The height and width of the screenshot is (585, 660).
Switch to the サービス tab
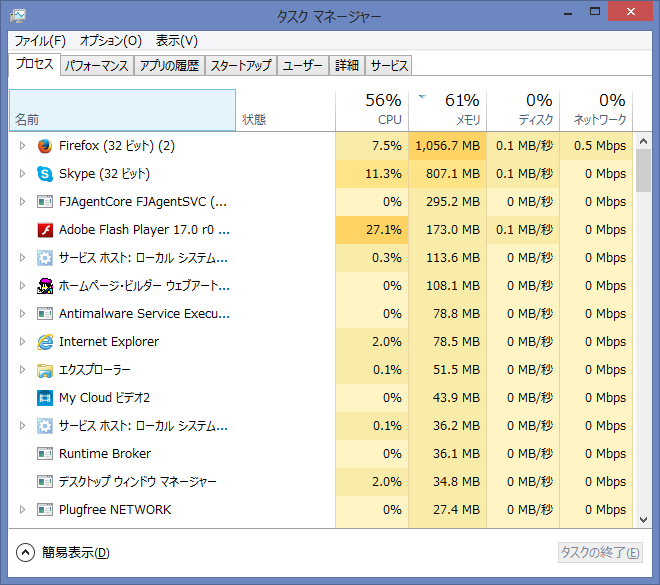pyautogui.click(x=389, y=66)
